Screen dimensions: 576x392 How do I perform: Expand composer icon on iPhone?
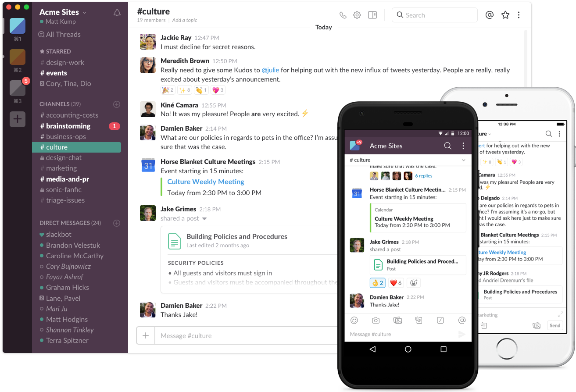coord(560,314)
